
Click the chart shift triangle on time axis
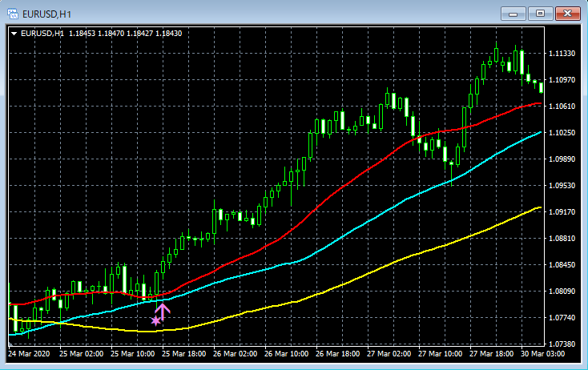[10, 344]
